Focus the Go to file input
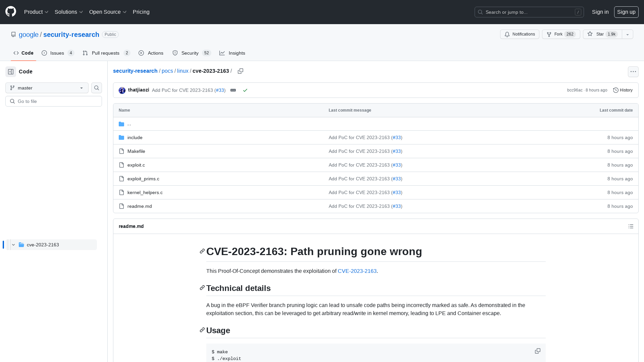The width and height of the screenshot is (644, 362). [54, 101]
